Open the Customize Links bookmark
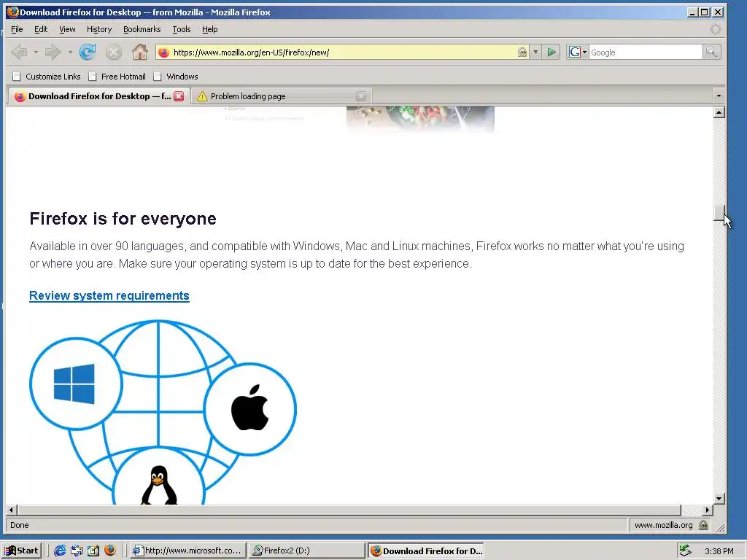Image resolution: width=747 pixels, height=560 pixels. click(47, 77)
